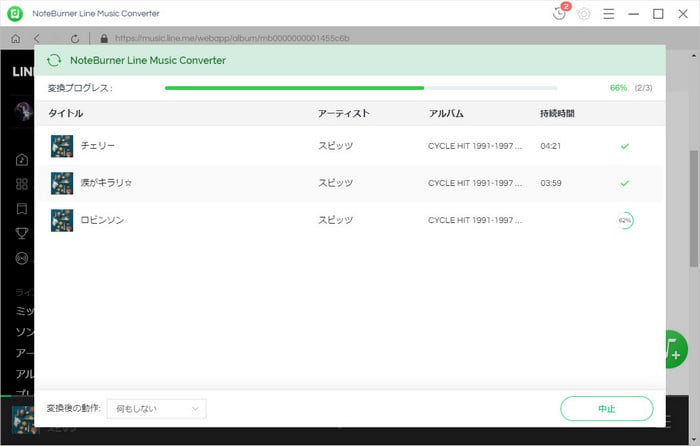Viewport: 700px width, 446px height.
Task: Click スピッツ artist in チェリー row
Action: 335,146
